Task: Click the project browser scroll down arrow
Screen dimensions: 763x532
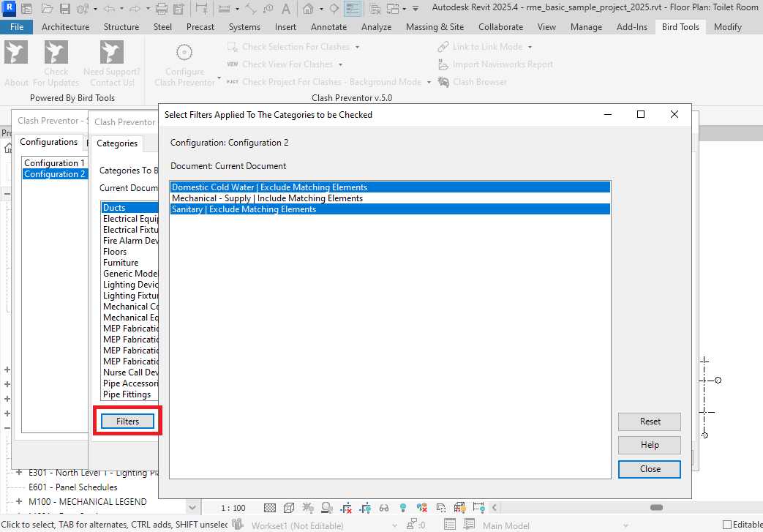Action: coord(192,508)
